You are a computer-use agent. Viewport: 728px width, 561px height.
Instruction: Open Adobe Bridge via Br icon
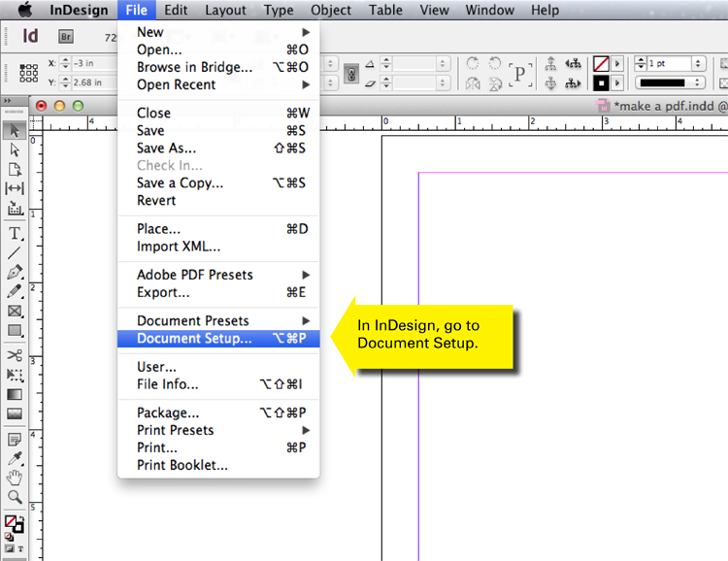click(65, 36)
